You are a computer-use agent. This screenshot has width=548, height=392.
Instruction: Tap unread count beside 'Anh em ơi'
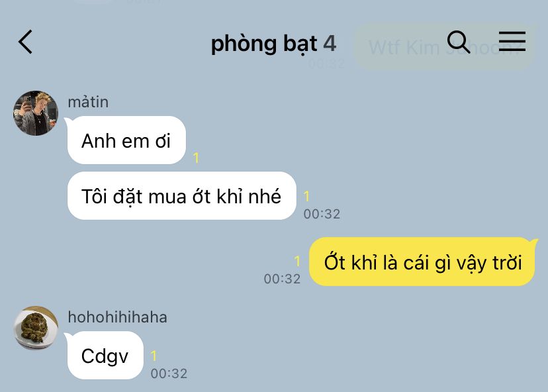tap(196, 158)
